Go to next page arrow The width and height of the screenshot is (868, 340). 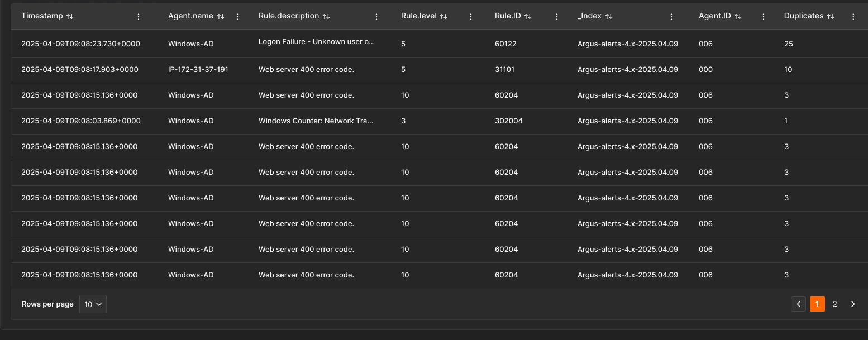pyautogui.click(x=853, y=304)
